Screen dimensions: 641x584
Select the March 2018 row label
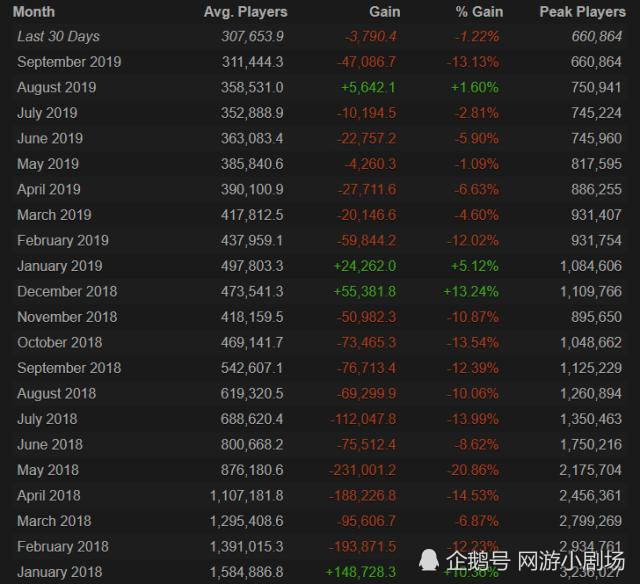54,521
